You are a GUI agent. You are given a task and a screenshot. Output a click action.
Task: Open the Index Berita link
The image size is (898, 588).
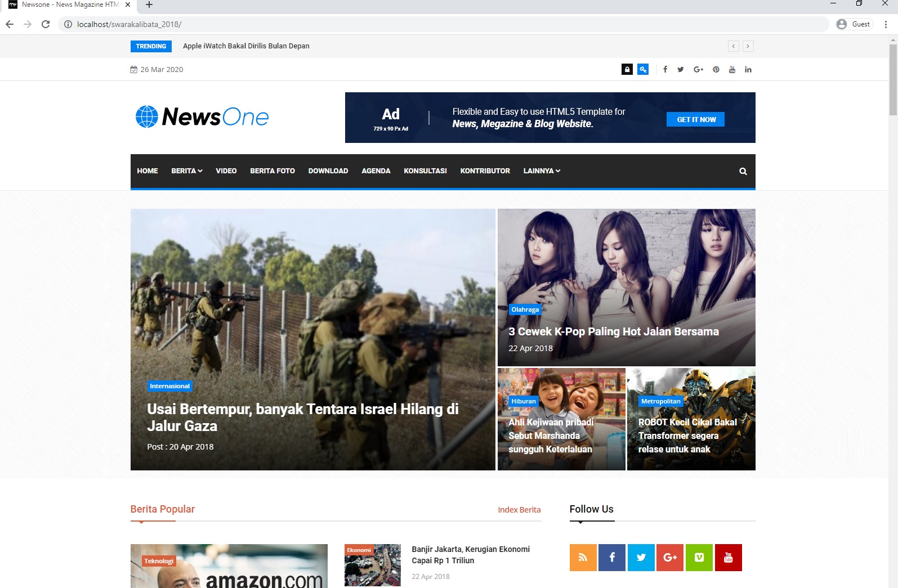click(x=519, y=510)
